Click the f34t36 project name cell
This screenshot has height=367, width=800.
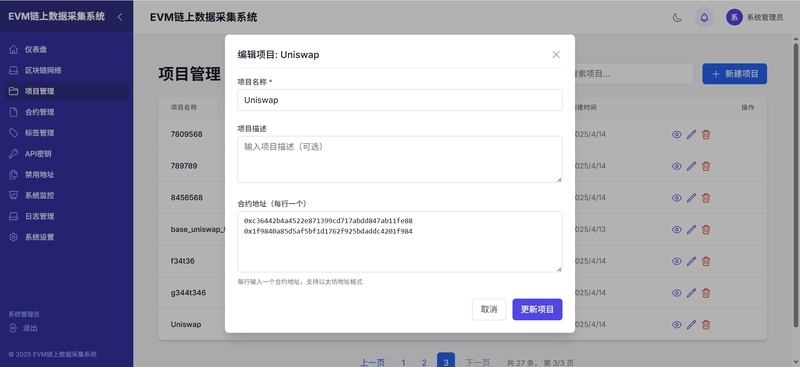tap(182, 261)
